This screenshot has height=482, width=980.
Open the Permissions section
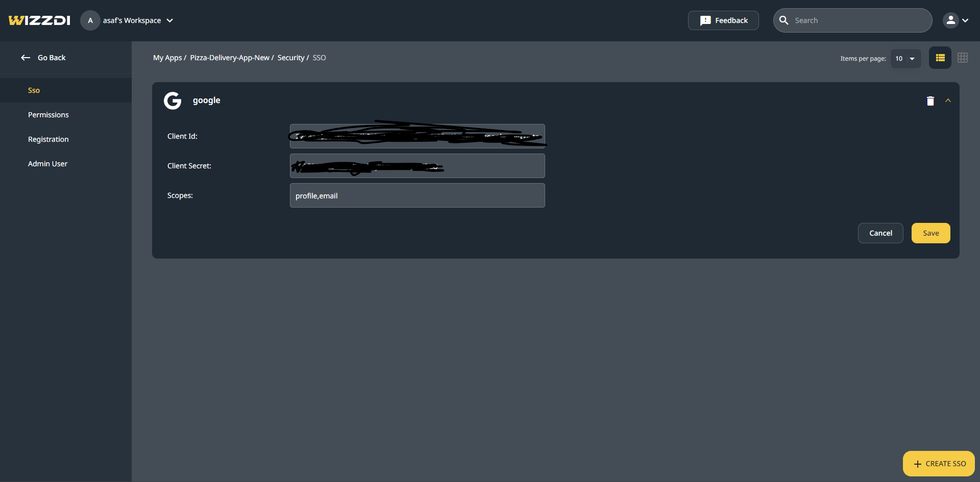click(x=48, y=115)
